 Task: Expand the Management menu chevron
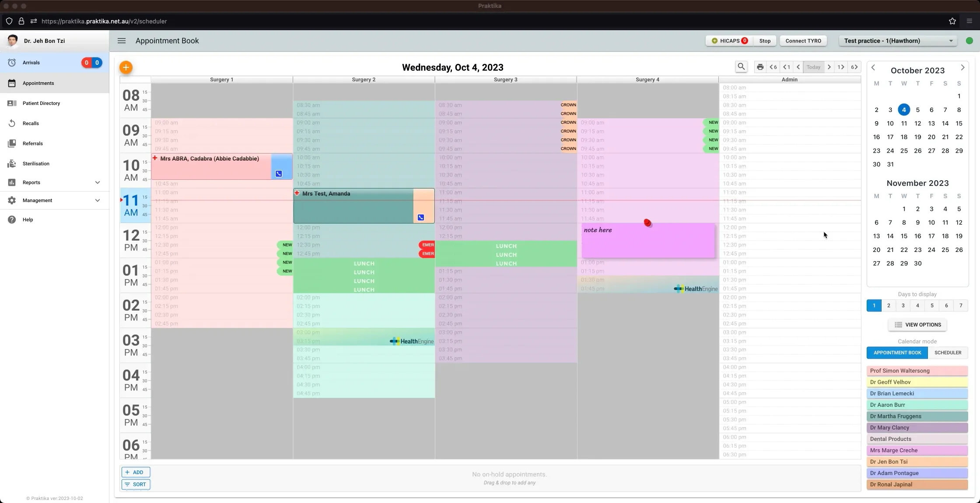pyautogui.click(x=98, y=200)
